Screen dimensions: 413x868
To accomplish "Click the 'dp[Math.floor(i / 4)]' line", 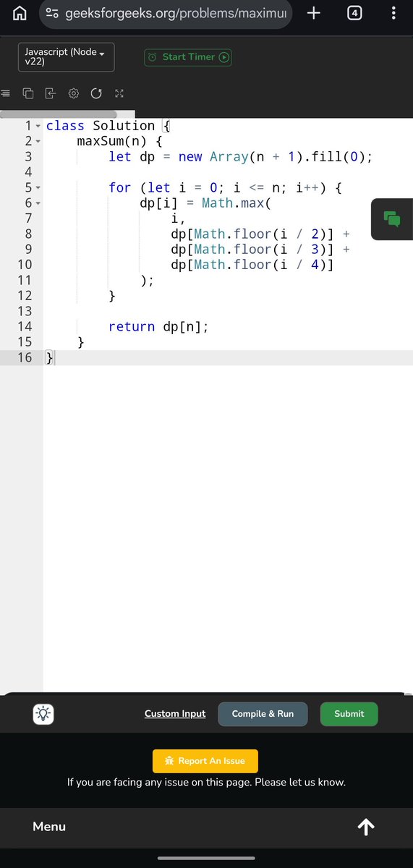I will pos(252,265).
